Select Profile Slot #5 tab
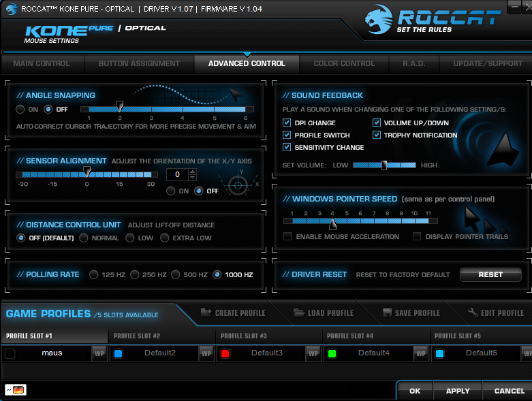Viewport: 532px width, 401px height. 481,336
